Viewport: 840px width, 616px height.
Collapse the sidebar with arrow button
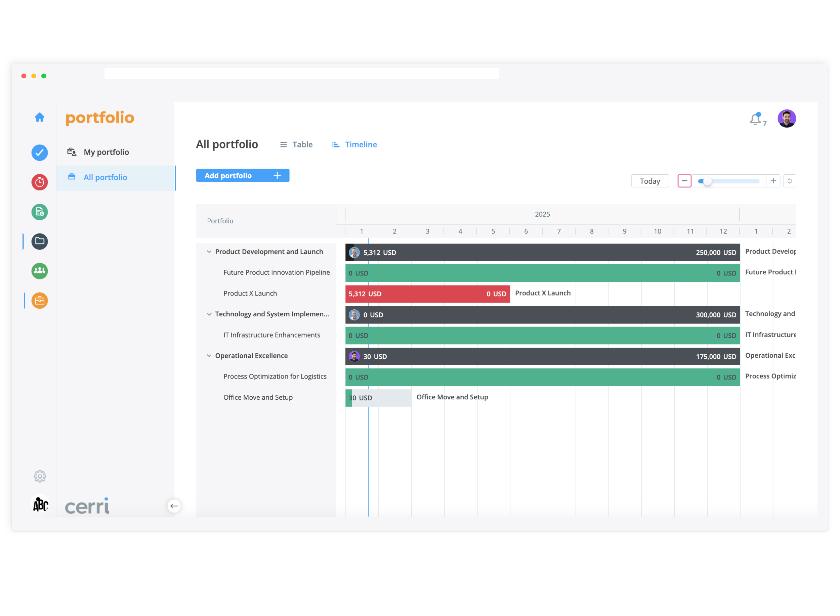pyautogui.click(x=174, y=507)
